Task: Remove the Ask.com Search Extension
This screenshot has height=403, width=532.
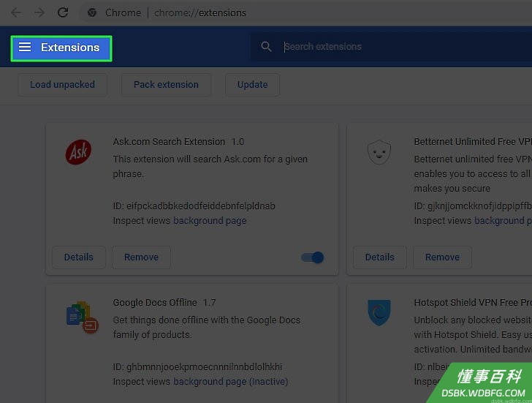Action: pos(141,257)
